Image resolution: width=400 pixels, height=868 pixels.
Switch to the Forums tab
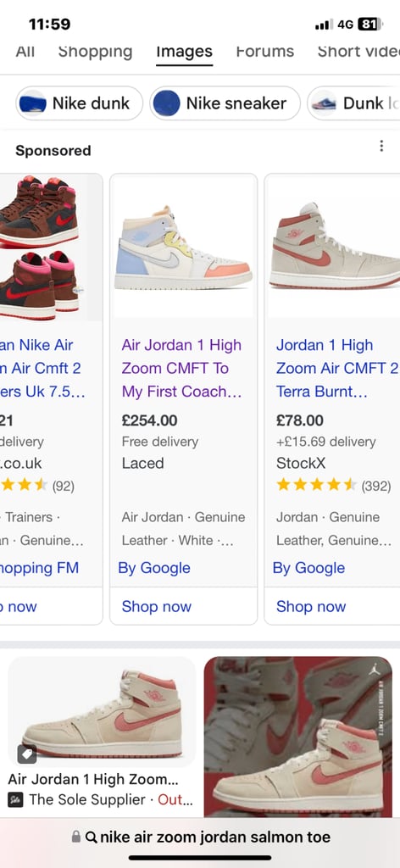pyautogui.click(x=264, y=52)
